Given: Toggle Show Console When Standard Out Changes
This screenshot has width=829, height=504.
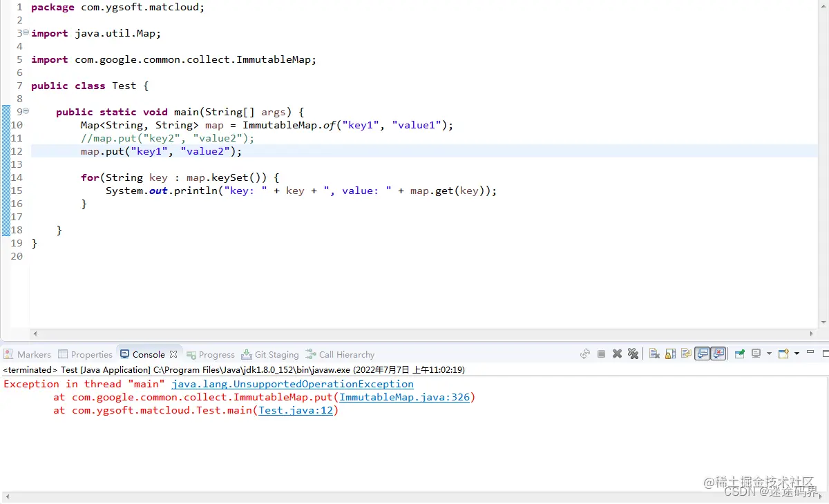Looking at the screenshot, I should [x=703, y=353].
